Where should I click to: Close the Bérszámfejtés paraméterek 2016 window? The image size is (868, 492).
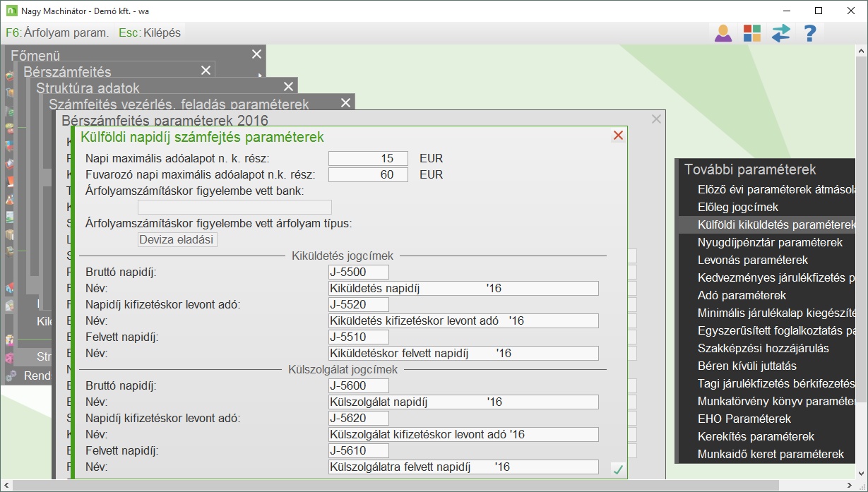click(656, 119)
